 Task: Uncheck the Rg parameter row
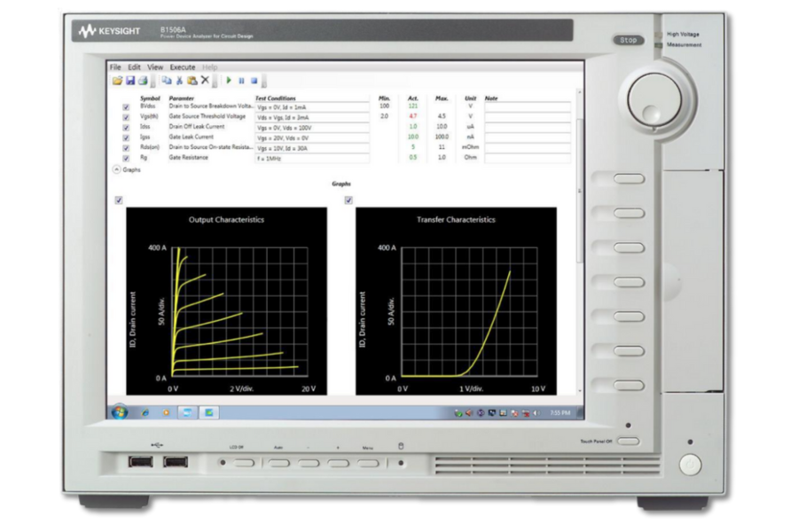126,159
